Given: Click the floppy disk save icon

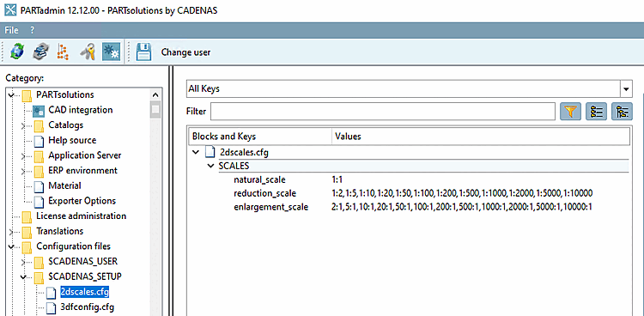Looking at the screenshot, I should [x=143, y=52].
